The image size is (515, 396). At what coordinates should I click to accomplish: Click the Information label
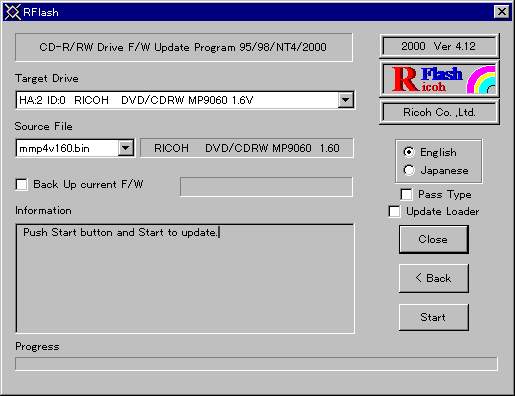[43, 210]
